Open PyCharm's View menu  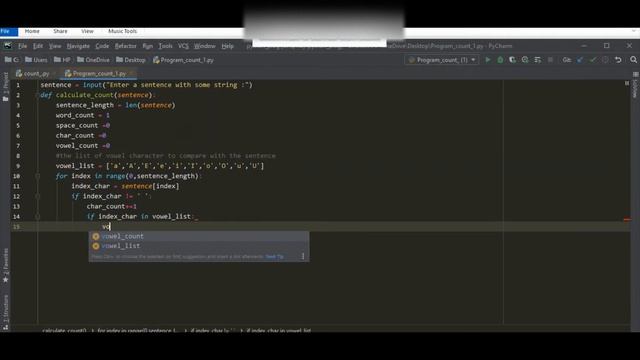(55, 46)
